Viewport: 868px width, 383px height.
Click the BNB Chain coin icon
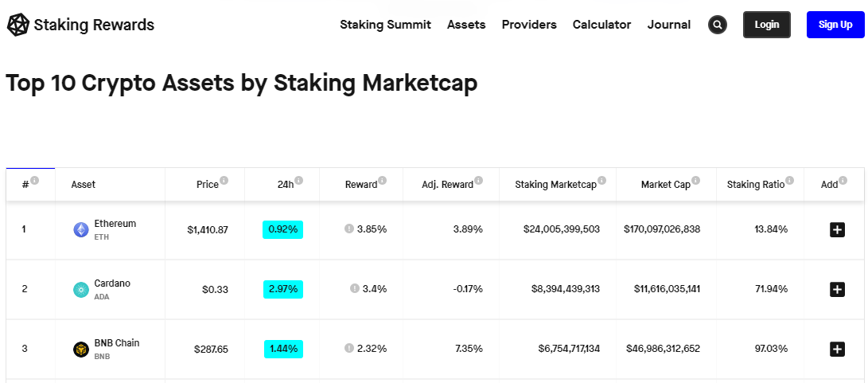pyautogui.click(x=80, y=350)
